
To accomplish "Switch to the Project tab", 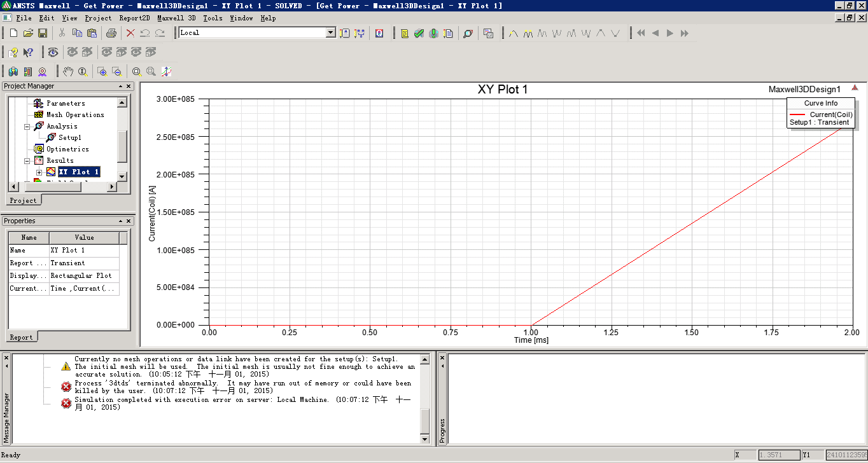I will pyautogui.click(x=23, y=200).
